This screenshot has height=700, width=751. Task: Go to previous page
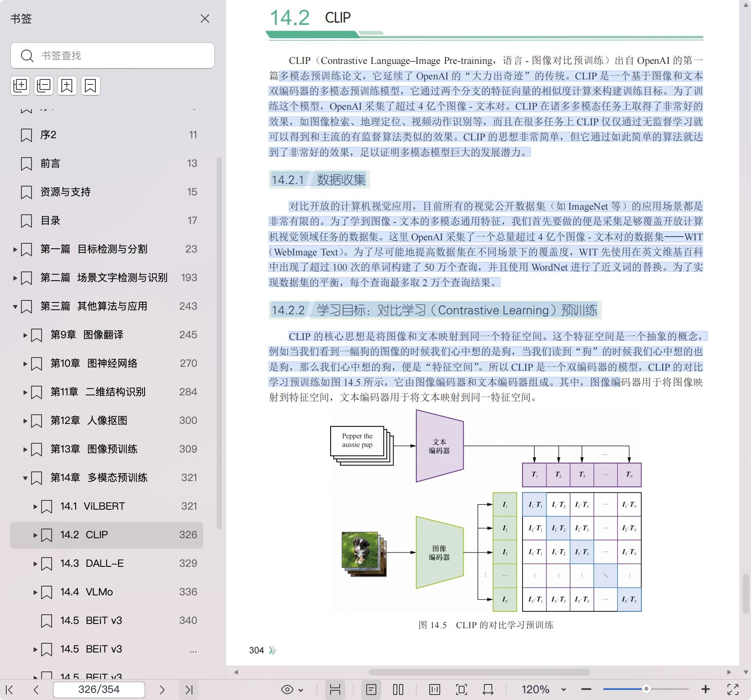pyautogui.click(x=36, y=689)
